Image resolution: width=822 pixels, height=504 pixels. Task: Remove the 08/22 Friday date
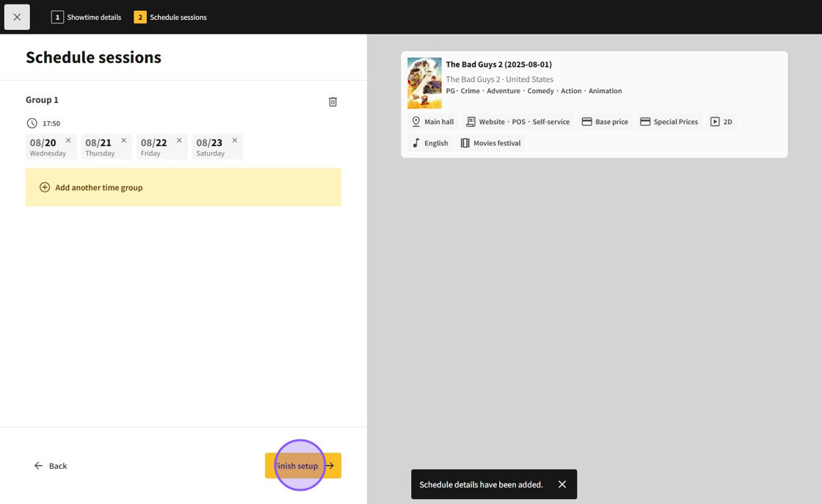coord(179,140)
